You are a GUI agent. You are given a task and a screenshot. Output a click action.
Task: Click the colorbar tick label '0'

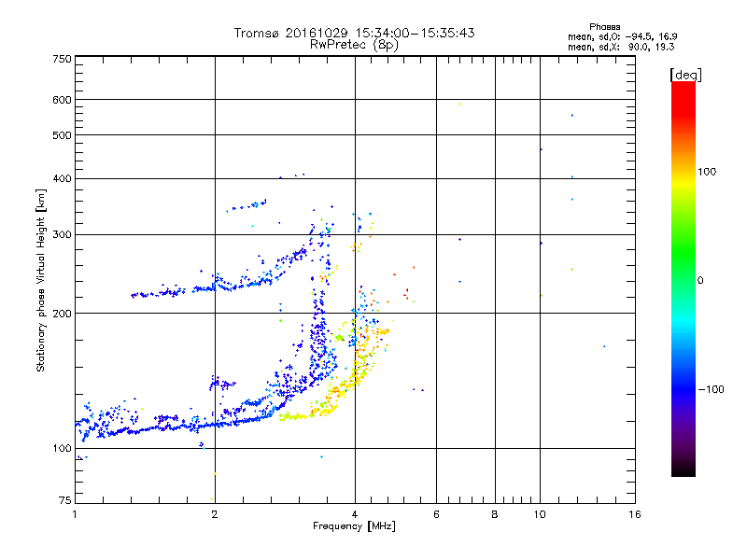[x=699, y=281]
